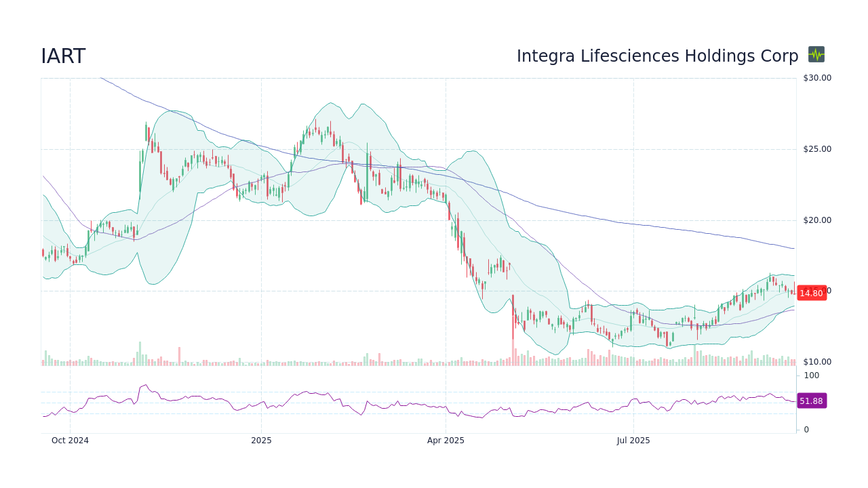Click the $30.00 axis label
The image size is (868, 488).
coord(817,77)
